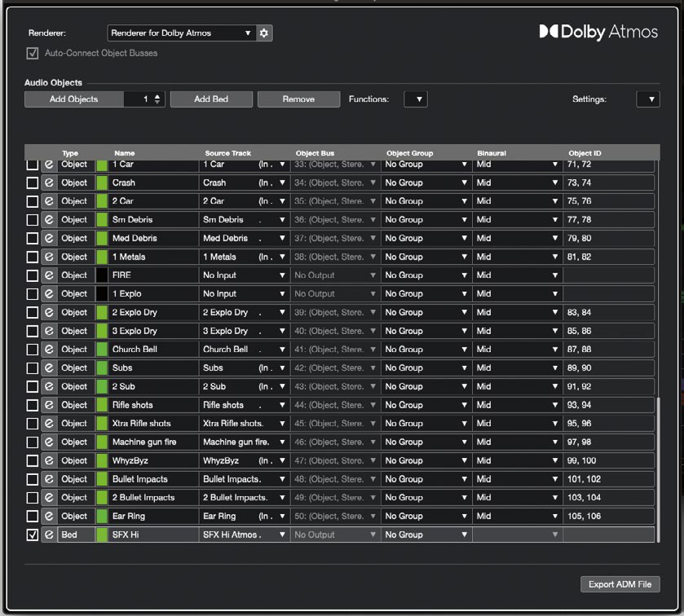Check the Ear Ring row checkbox
Viewport: 684px width, 616px height.
(x=33, y=516)
